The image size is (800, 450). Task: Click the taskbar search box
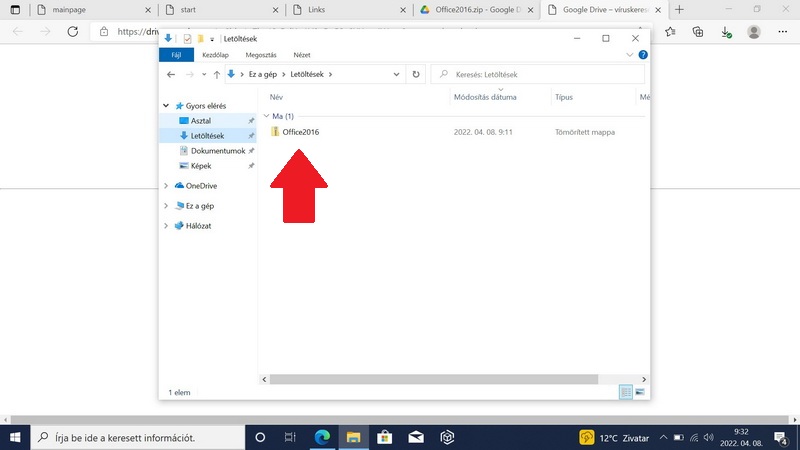click(138, 437)
